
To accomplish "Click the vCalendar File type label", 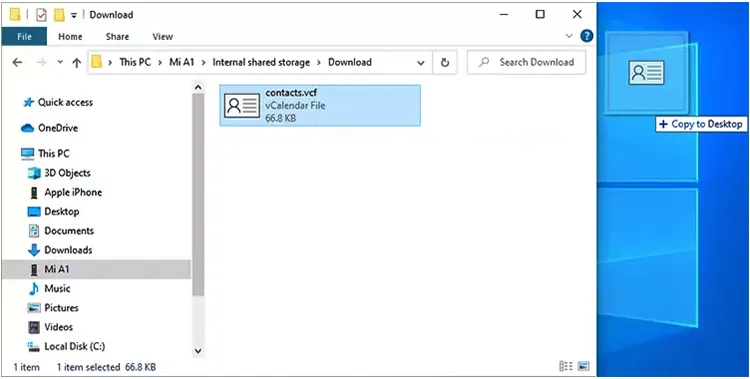I will coord(295,106).
